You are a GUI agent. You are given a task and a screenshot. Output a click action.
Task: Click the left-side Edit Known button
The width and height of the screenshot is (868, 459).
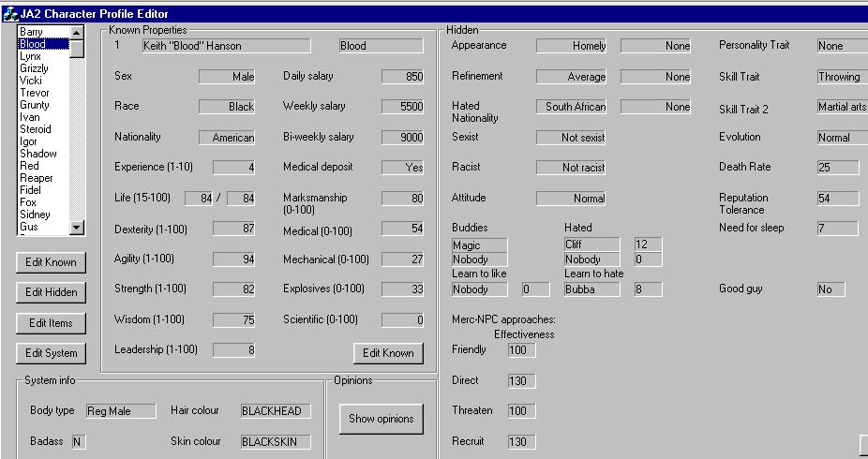tap(51, 262)
